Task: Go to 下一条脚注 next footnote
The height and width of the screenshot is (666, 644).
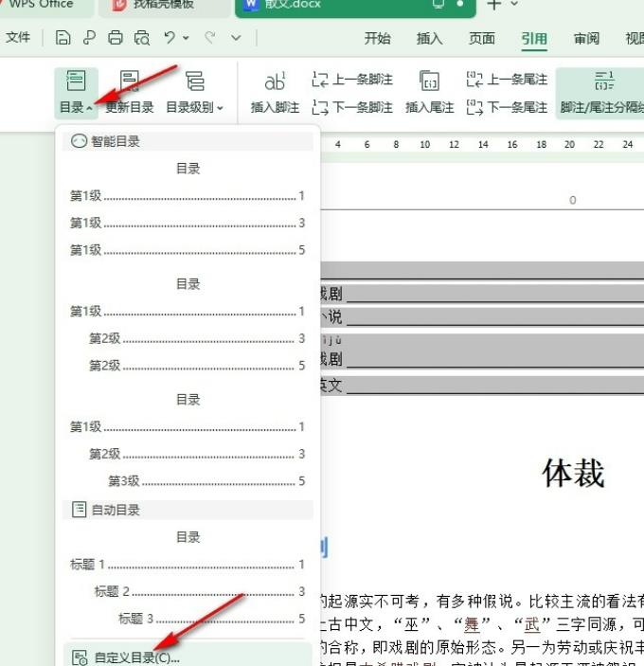Action: tap(352, 107)
